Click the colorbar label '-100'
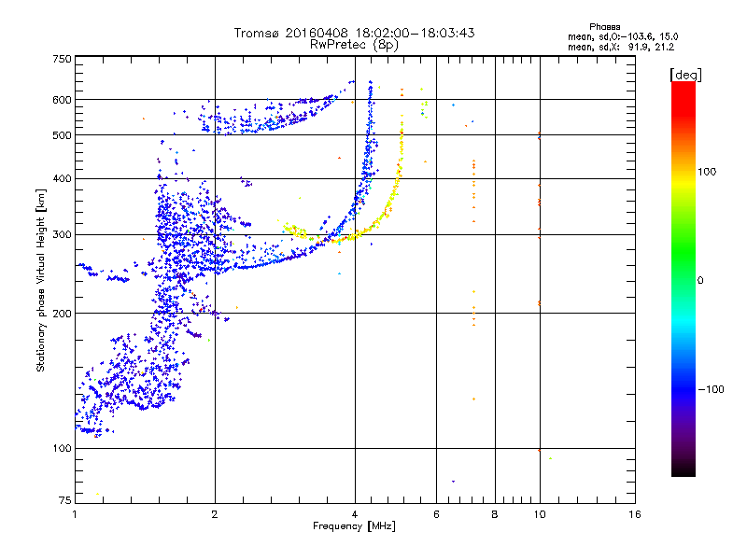Image resolution: width=747 pixels, height=560 pixels. (x=711, y=389)
